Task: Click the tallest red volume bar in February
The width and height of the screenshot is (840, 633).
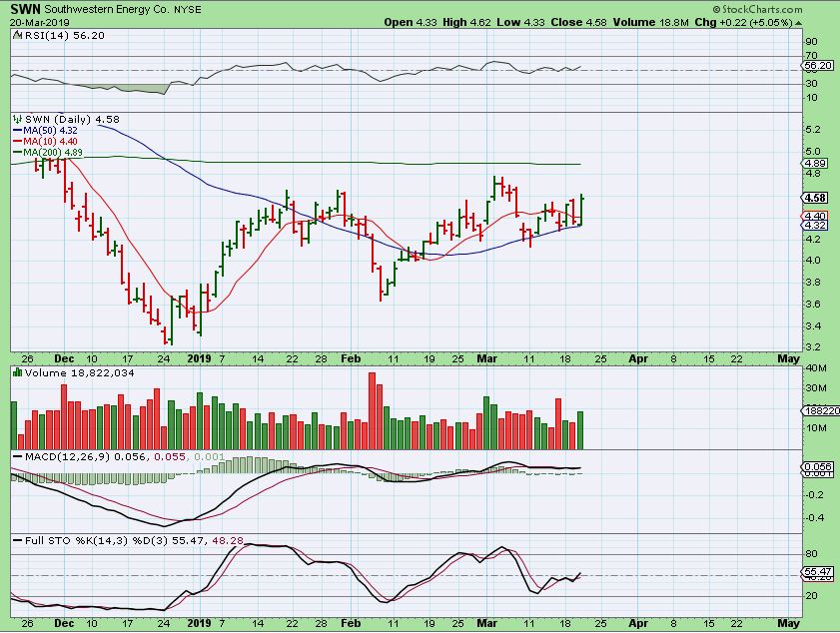Action: click(373, 410)
